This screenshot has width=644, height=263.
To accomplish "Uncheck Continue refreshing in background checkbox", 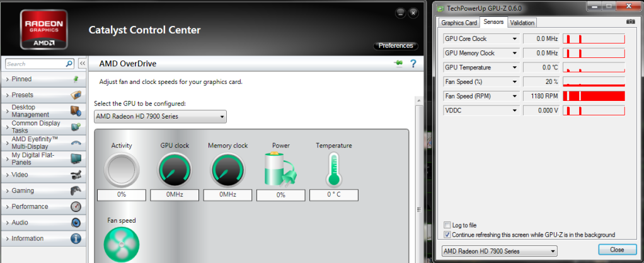I will pos(447,235).
